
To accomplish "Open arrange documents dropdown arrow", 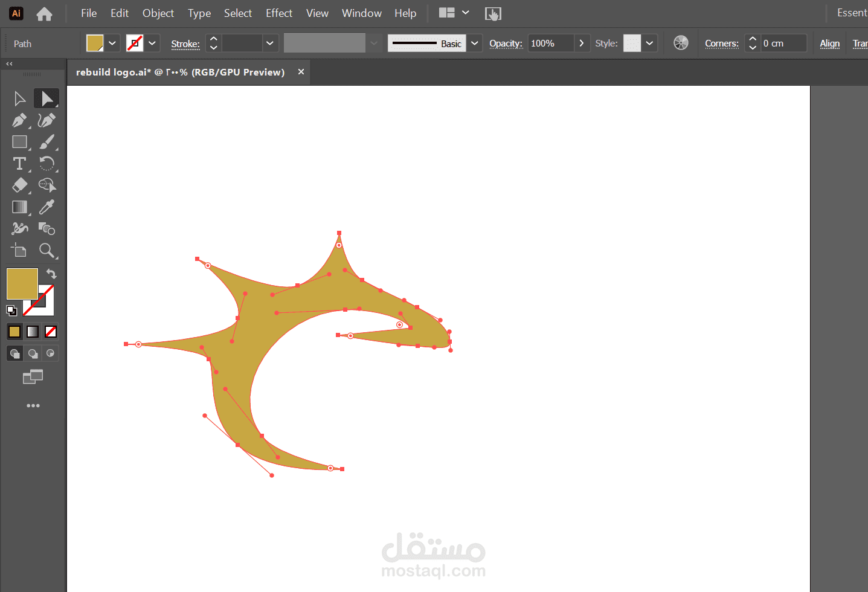I will [x=466, y=13].
